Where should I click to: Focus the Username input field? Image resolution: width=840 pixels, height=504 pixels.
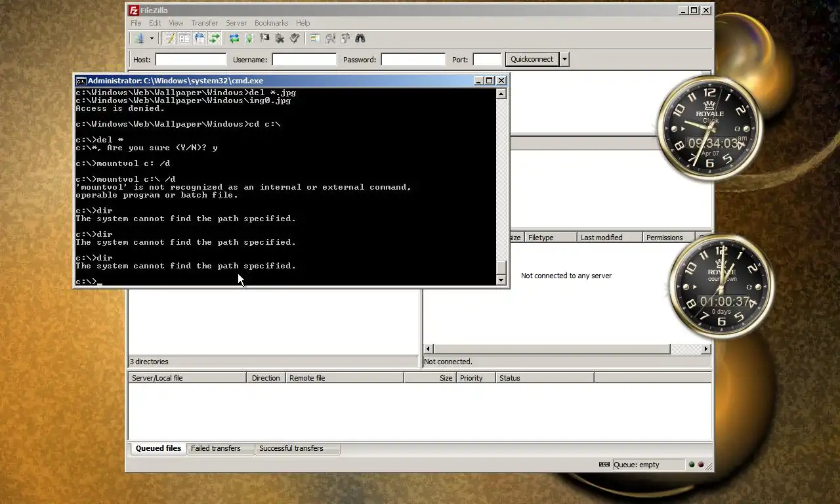tap(304, 60)
